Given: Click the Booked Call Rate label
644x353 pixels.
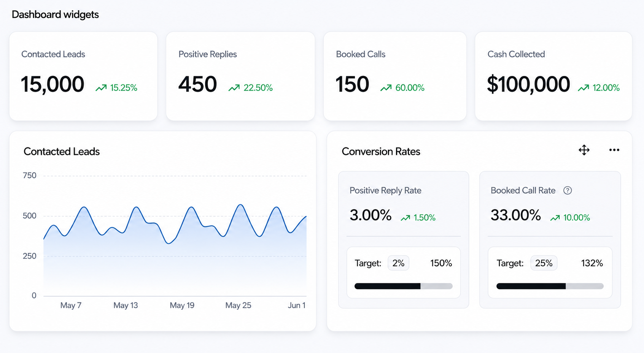Looking at the screenshot, I should coord(523,191).
